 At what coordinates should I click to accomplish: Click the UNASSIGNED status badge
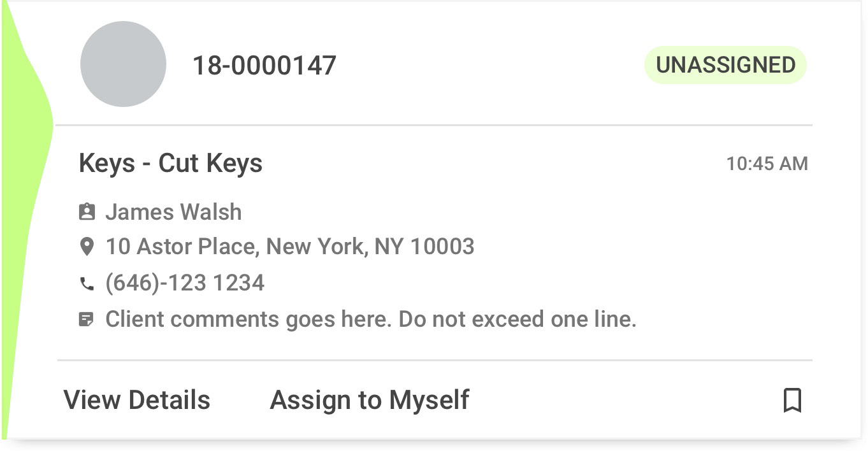click(725, 64)
